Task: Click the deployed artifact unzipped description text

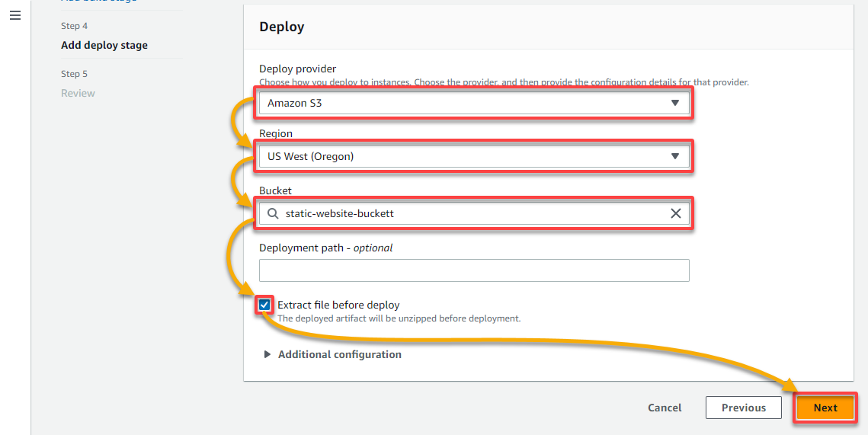Action: point(399,318)
